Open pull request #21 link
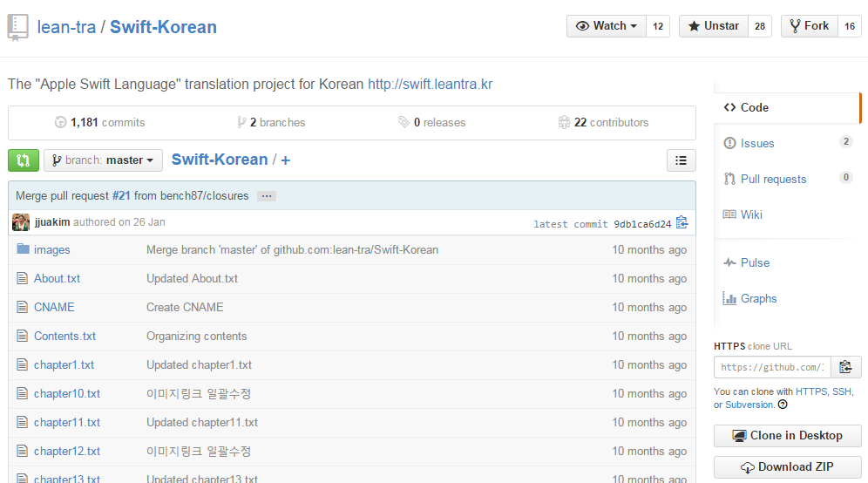The width and height of the screenshot is (868, 483). coord(121,196)
